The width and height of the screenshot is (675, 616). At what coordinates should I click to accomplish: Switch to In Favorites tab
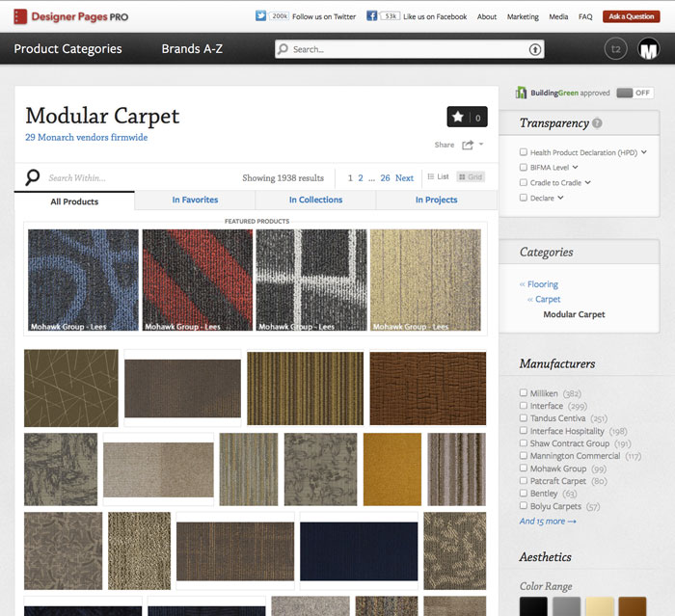click(195, 200)
